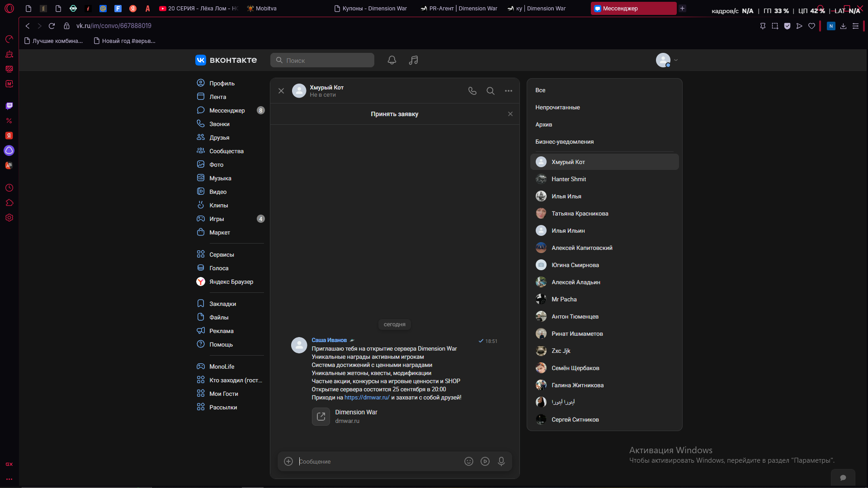Open the notifications bell
Screen dimensions: 868x488
(x=392, y=60)
